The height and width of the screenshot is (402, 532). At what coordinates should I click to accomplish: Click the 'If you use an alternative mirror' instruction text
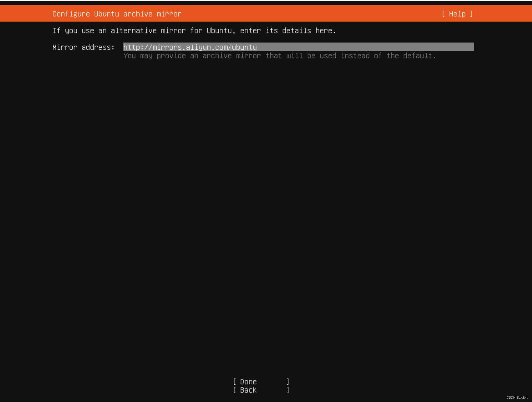(x=194, y=31)
